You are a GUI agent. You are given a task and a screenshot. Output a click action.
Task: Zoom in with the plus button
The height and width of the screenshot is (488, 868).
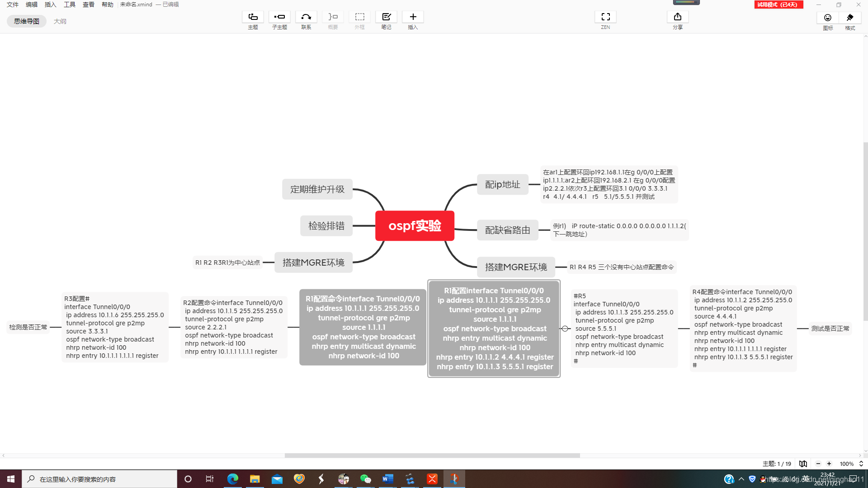click(829, 464)
